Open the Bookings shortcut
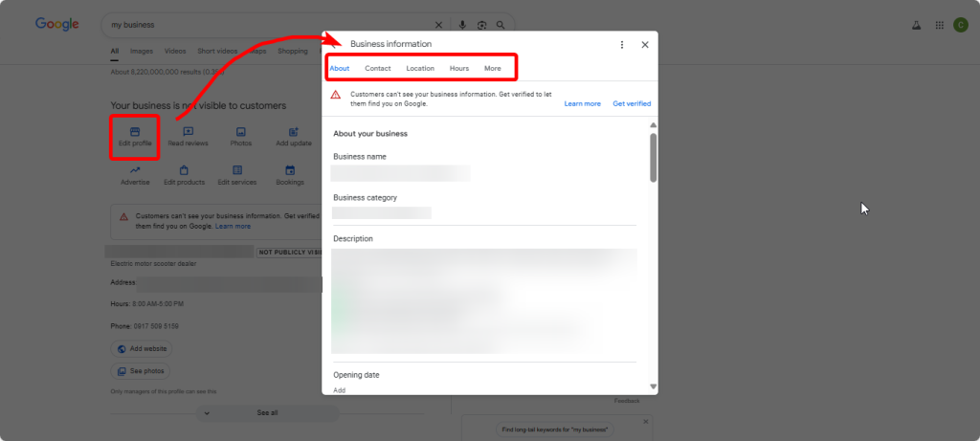 point(290,175)
